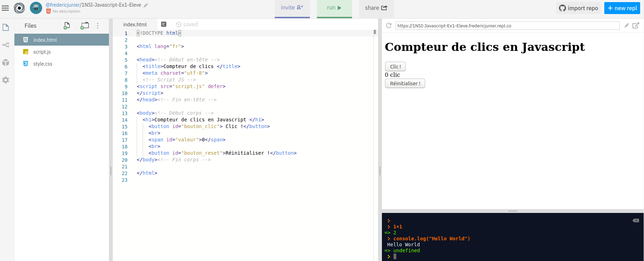The height and width of the screenshot is (261, 644).
Task: Click the invite button
Action: (292, 8)
